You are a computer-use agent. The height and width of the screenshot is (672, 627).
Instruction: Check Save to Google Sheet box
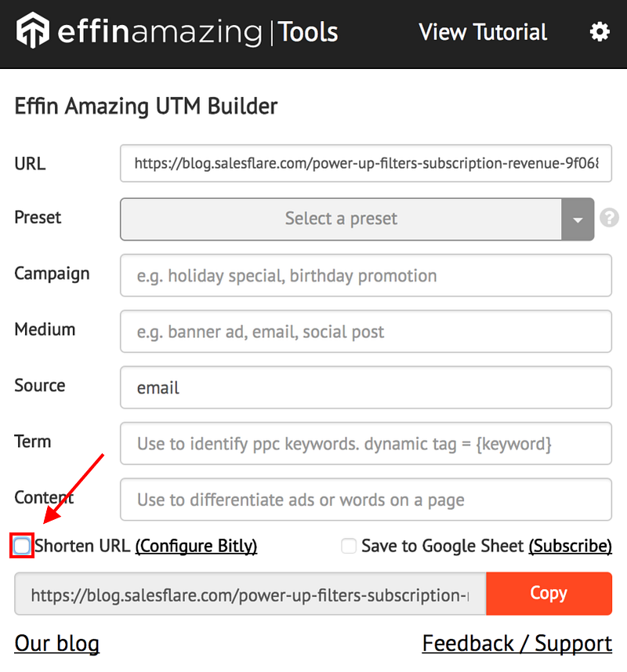pos(349,546)
